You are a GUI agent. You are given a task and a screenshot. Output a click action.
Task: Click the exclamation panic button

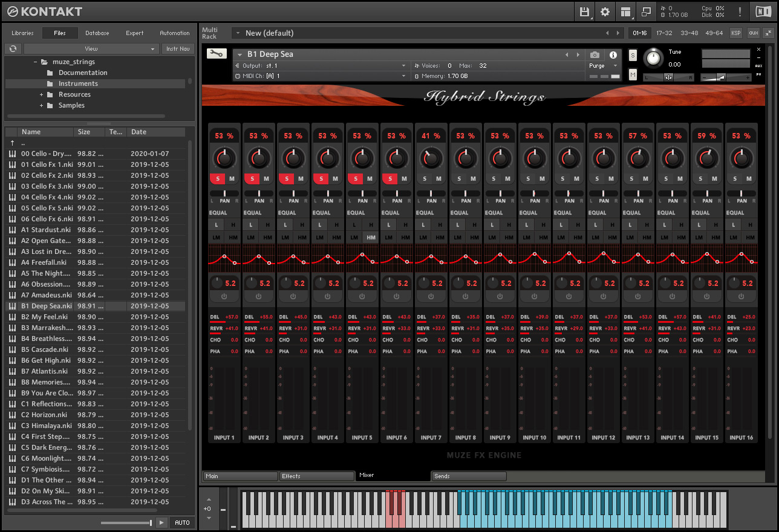point(740,11)
